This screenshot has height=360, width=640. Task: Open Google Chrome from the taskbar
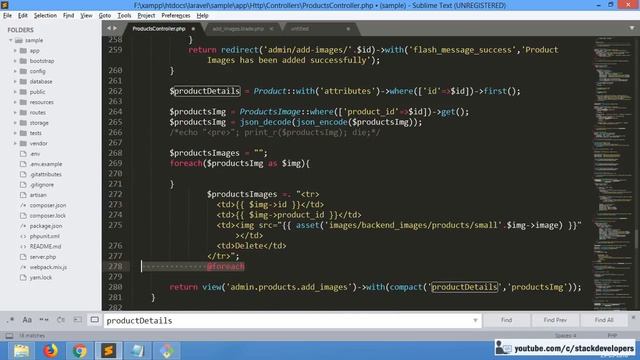[80, 351]
